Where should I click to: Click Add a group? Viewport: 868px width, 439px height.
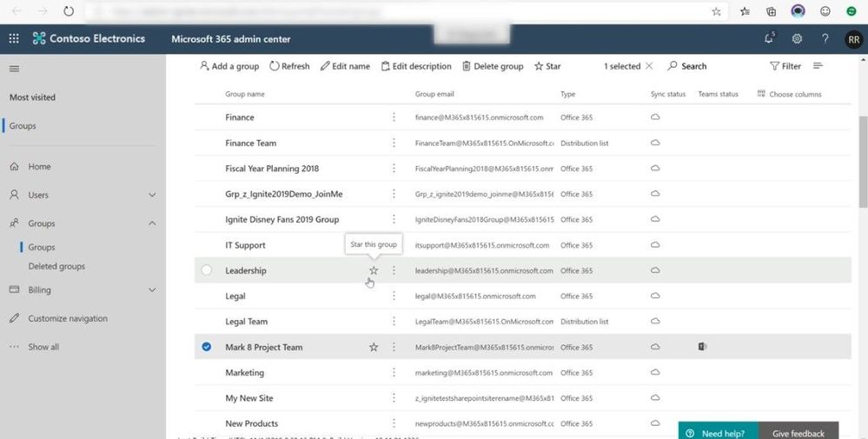tap(229, 66)
